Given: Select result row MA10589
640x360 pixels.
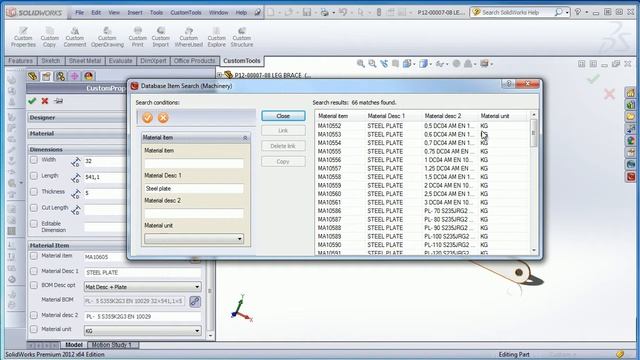Looking at the screenshot, I should 422,236.
